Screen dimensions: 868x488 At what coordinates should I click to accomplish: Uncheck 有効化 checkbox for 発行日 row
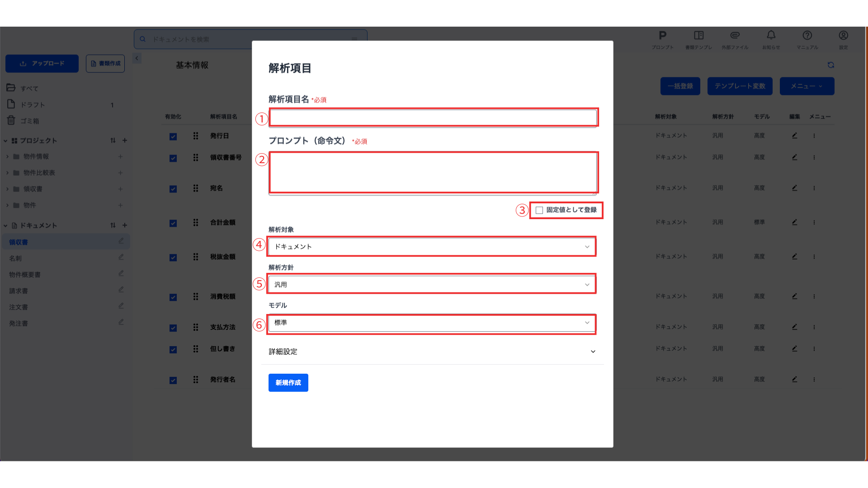[173, 136]
